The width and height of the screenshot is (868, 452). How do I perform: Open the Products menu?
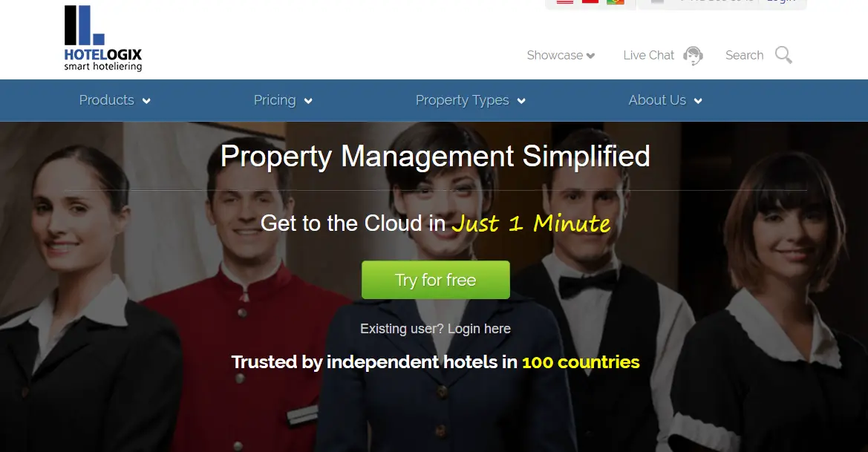pos(106,100)
